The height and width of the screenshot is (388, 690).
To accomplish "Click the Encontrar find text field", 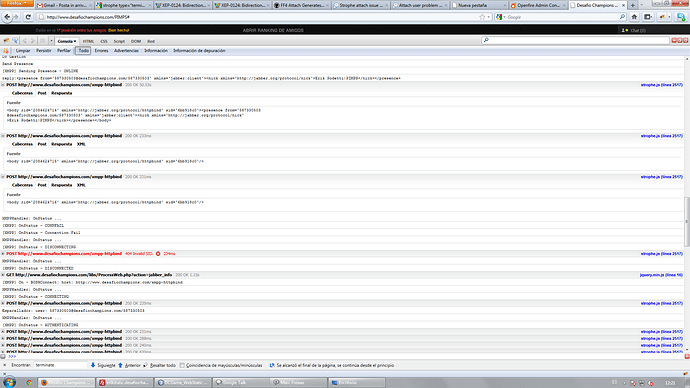I will (x=61, y=365).
